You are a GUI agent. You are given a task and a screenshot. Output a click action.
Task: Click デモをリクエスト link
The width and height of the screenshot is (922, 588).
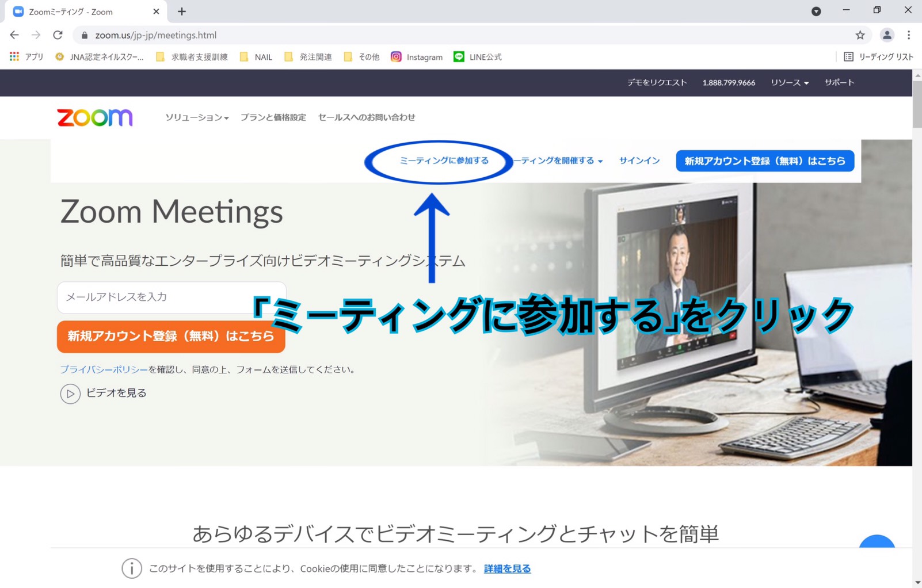(x=657, y=83)
